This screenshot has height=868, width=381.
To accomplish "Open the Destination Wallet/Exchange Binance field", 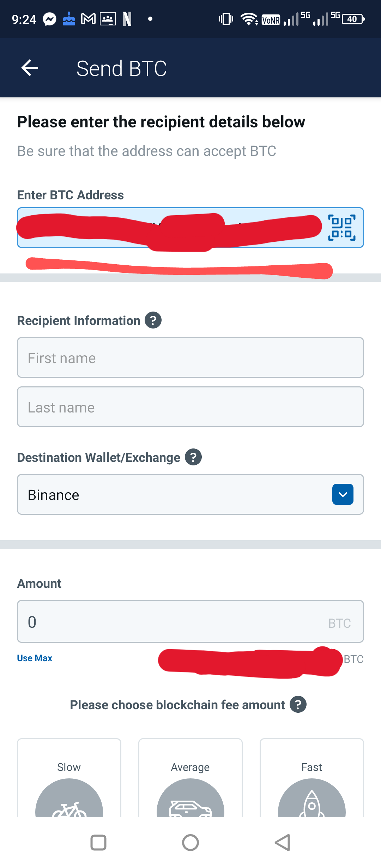I will pyautogui.click(x=190, y=494).
